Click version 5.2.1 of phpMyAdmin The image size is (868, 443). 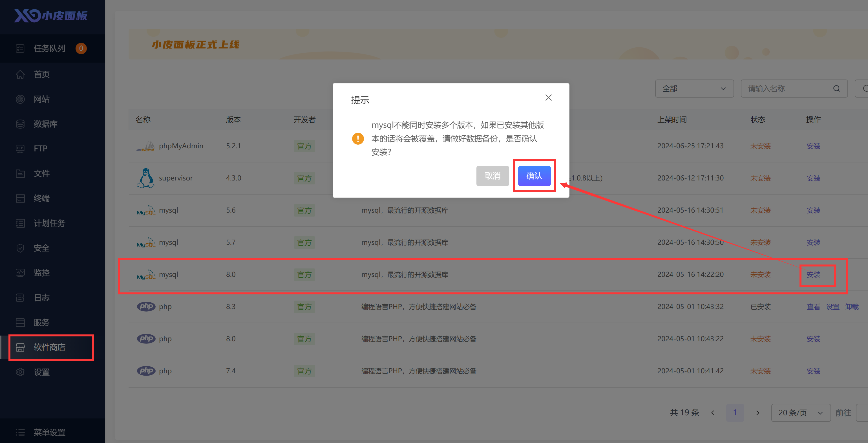(233, 146)
